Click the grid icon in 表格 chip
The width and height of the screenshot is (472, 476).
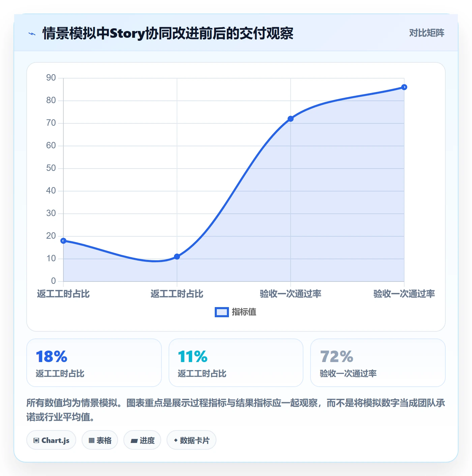(91, 440)
